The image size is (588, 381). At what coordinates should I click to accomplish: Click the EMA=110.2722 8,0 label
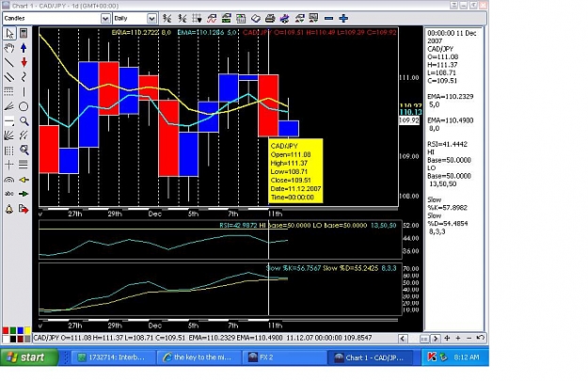tap(141, 33)
